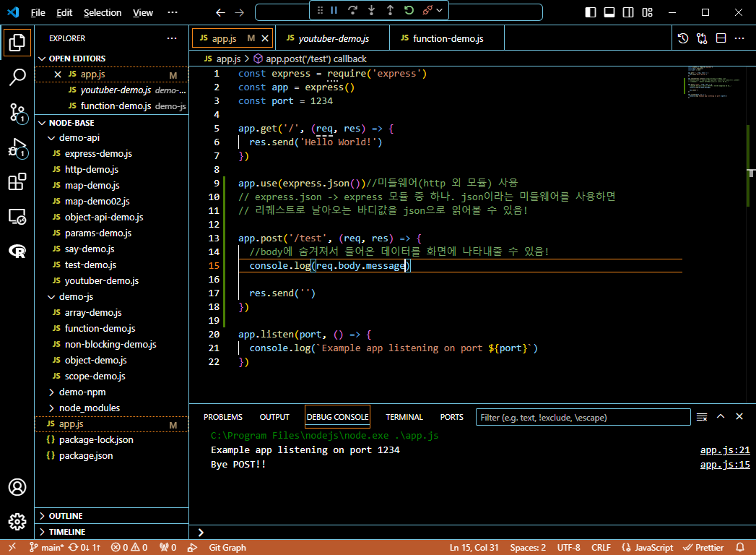This screenshot has height=555, width=756.
Task: Open the Extensions view
Action: [17, 182]
